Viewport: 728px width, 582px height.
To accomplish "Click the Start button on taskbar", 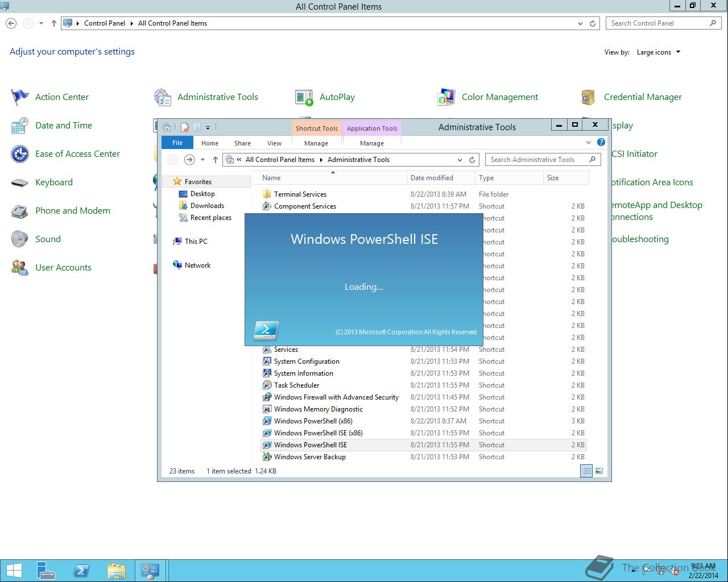I will [14, 571].
